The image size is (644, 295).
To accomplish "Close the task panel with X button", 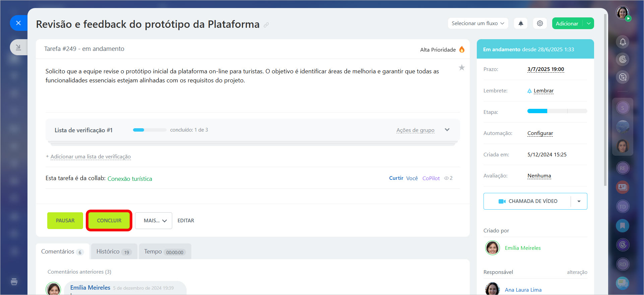I will point(18,23).
